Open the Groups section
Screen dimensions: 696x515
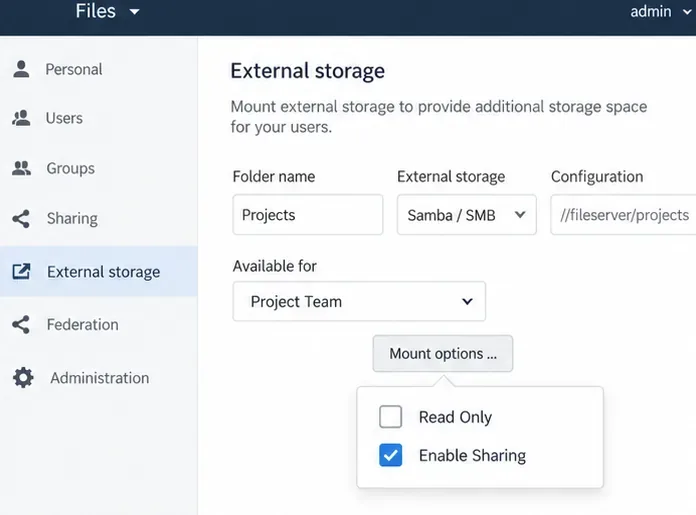[x=99, y=168]
